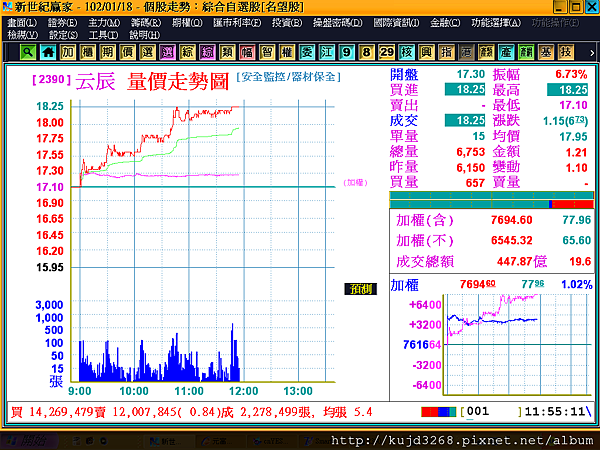Open the 金融(C) menu
This screenshot has height=450, width=600.
click(x=445, y=23)
